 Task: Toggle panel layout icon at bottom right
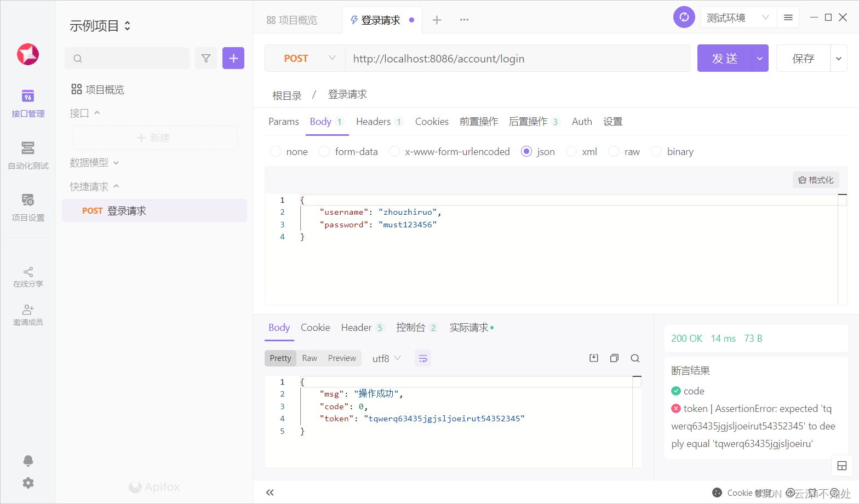842,466
